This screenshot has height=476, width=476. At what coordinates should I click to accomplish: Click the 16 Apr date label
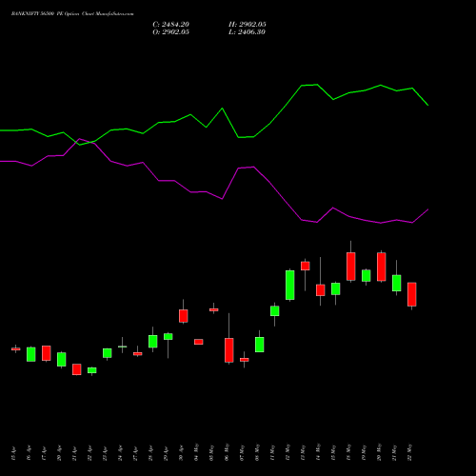pos(29,453)
